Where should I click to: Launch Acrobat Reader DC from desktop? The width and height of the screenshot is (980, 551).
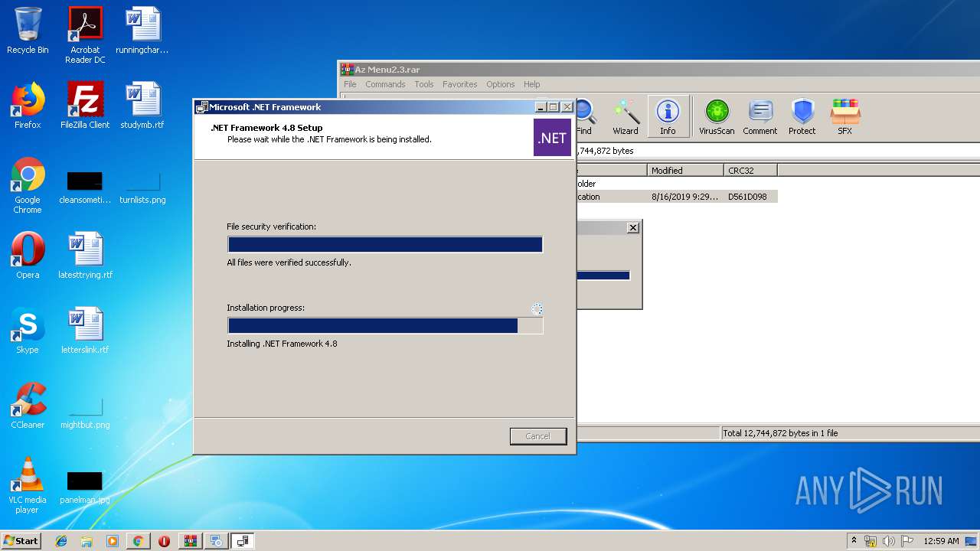(x=85, y=35)
